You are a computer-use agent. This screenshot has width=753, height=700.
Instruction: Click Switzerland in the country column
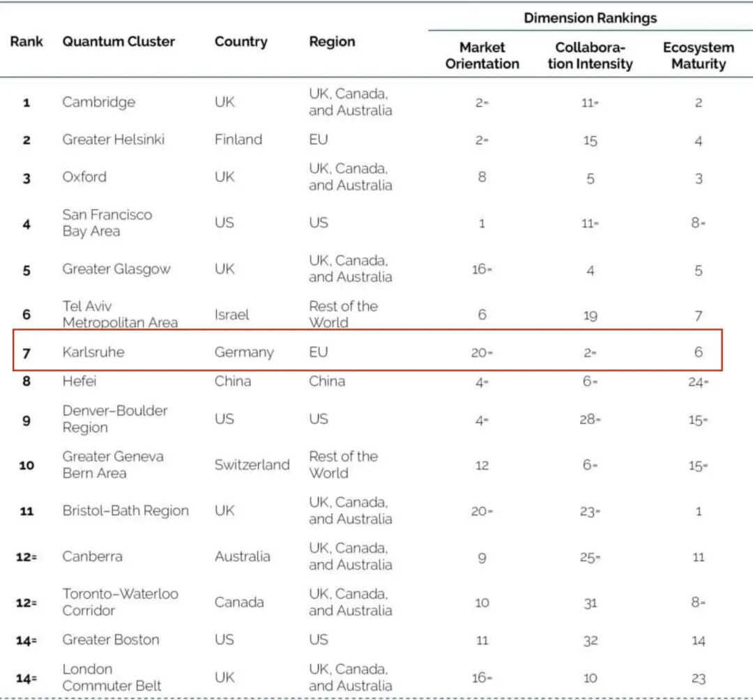(x=252, y=465)
